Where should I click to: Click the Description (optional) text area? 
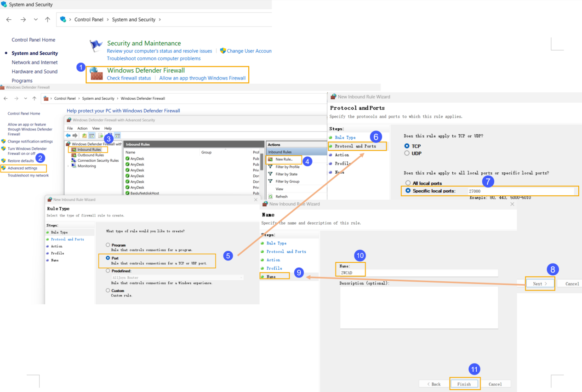tap(419, 308)
